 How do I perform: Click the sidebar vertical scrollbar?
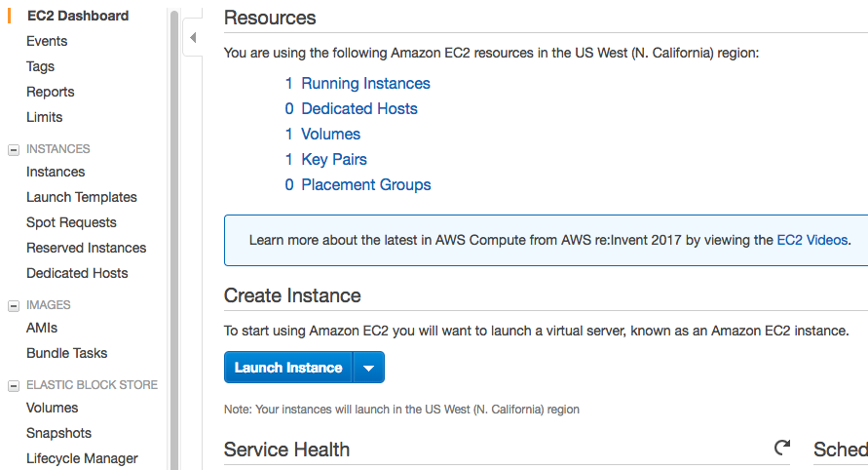coord(174,234)
